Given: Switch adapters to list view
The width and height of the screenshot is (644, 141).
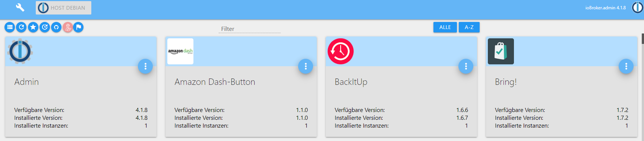Looking at the screenshot, I should pos(10,27).
